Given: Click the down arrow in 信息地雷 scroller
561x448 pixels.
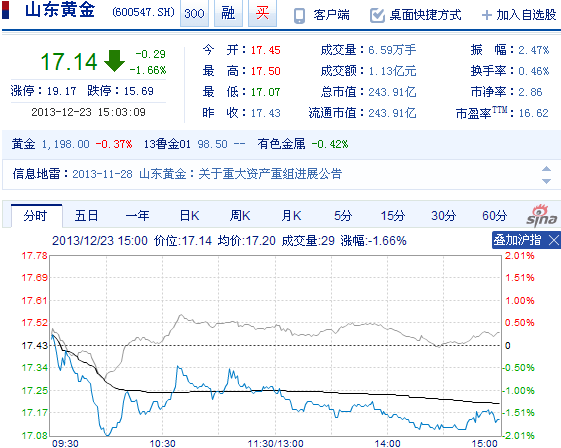Looking at the screenshot, I should click(546, 181).
